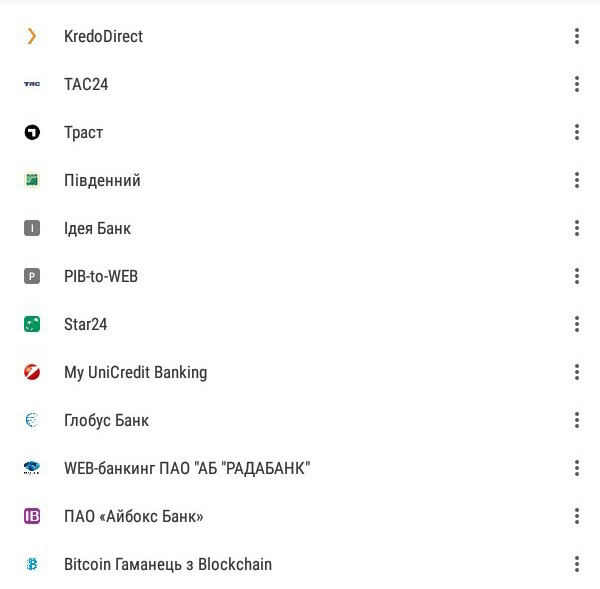This screenshot has height=589, width=600.
Task: Click the black Траст circle icon
Action: pos(32,132)
